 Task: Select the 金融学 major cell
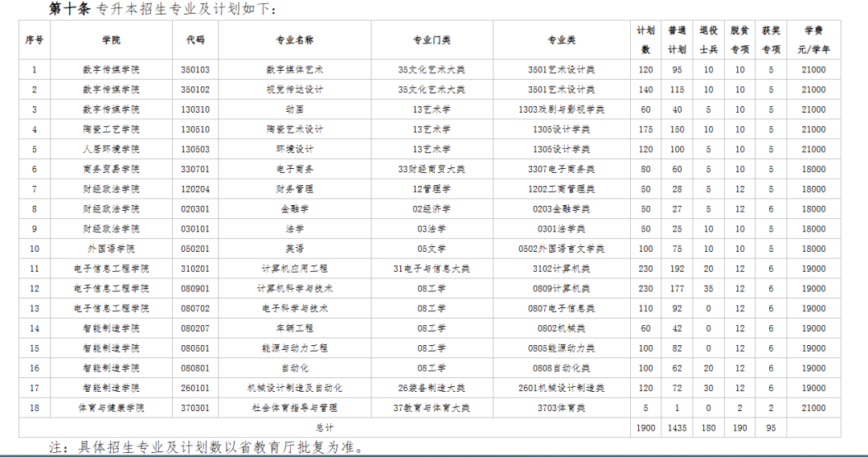click(294, 209)
